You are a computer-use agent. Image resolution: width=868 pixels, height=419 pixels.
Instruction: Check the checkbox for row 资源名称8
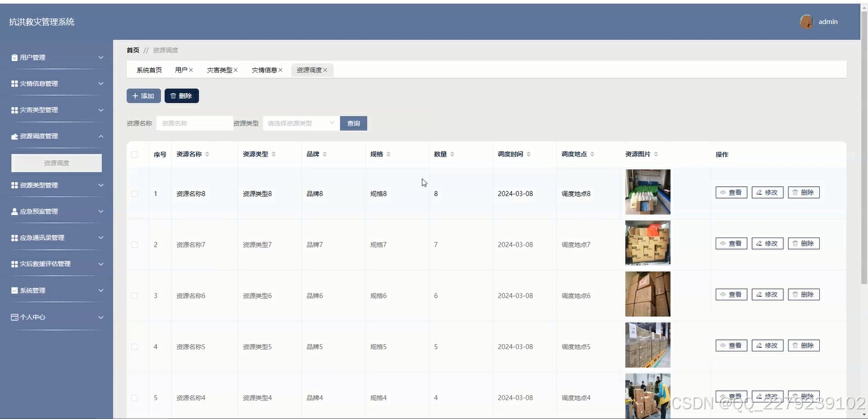tap(135, 193)
